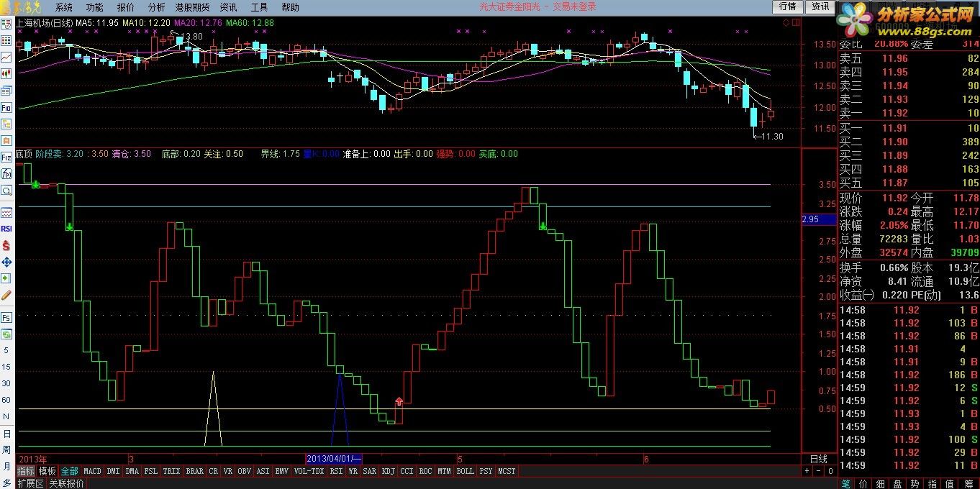Switch indicator to MTM

pyautogui.click(x=445, y=471)
